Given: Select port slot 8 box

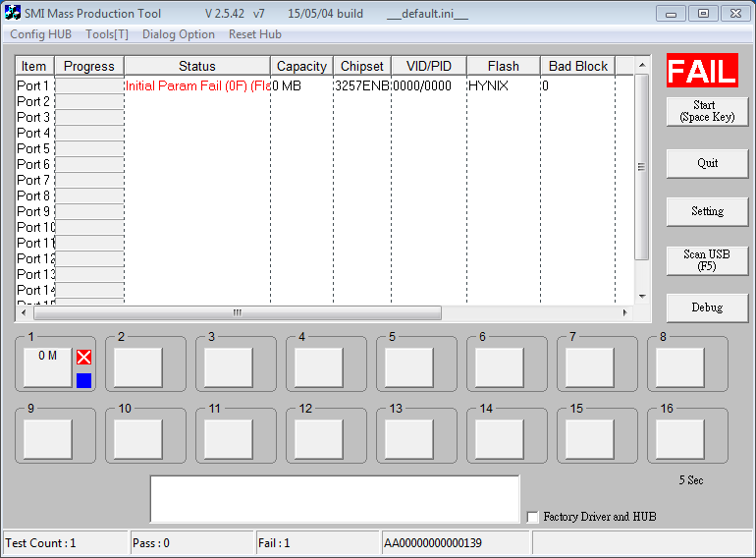Looking at the screenshot, I should tap(679, 367).
